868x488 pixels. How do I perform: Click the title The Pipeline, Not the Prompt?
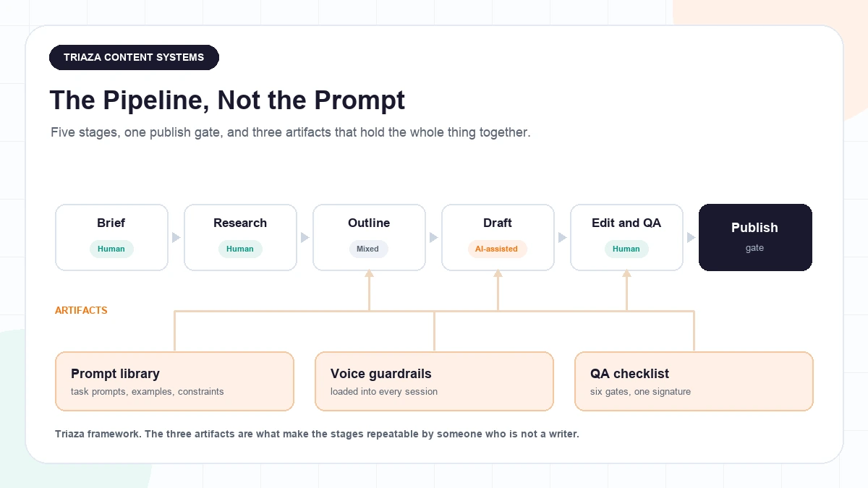(x=227, y=100)
